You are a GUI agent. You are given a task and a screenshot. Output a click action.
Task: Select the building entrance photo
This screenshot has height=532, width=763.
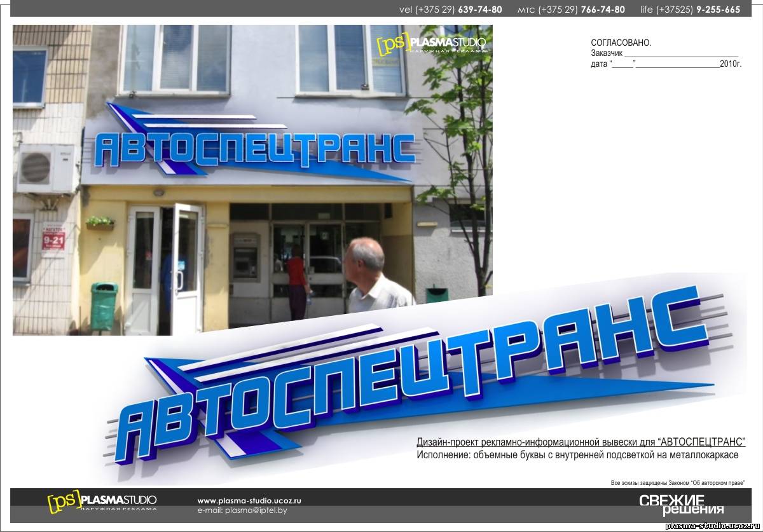[x=252, y=180]
